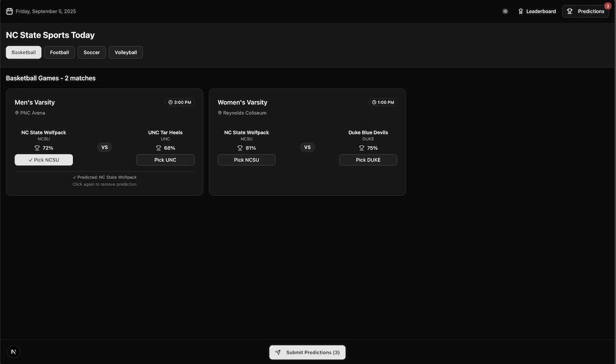The image size is (616, 364).
Task: Click the calendar icon beside the date
Action: pyautogui.click(x=9, y=11)
